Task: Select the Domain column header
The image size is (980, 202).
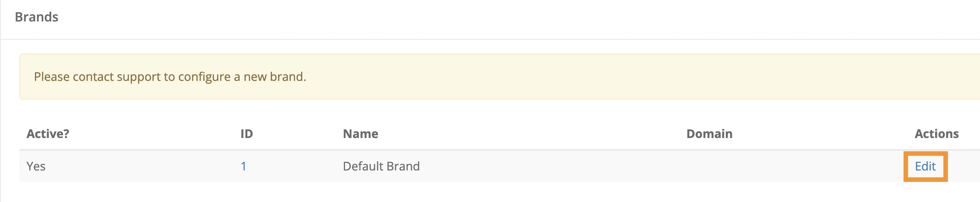Action: tap(709, 134)
